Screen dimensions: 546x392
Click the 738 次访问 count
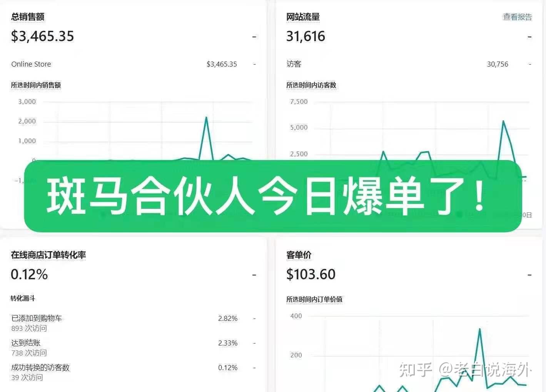pos(29,353)
